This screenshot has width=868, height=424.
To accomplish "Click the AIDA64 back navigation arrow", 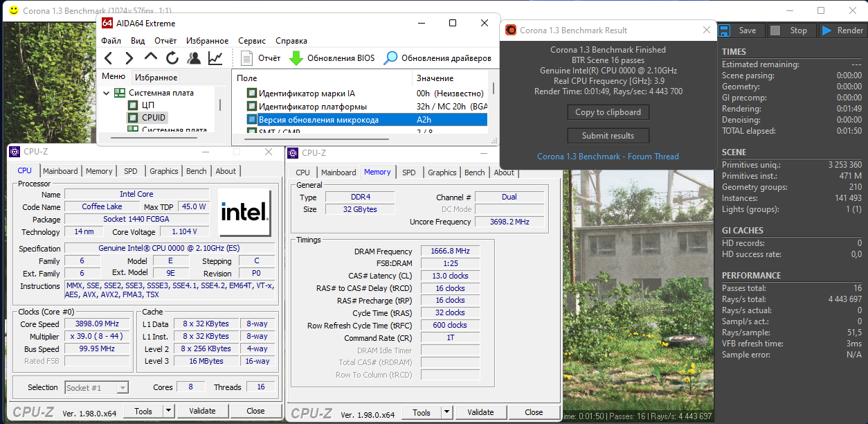I will tap(109, 58).
